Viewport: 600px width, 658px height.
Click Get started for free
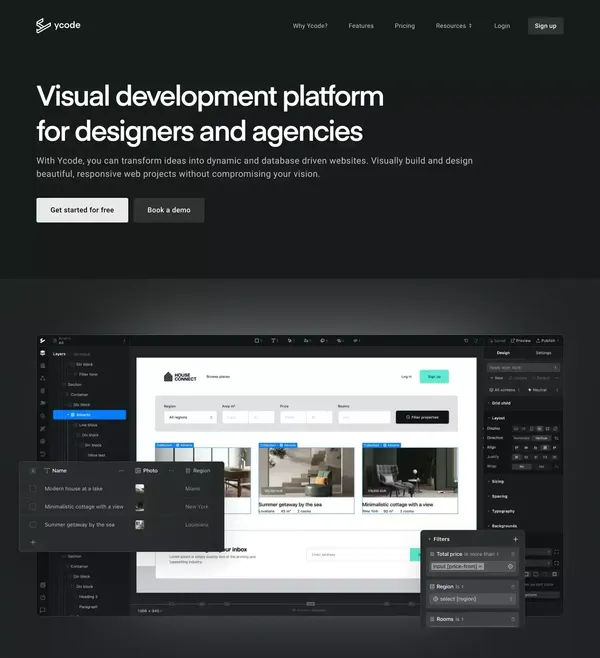point(82,210)
